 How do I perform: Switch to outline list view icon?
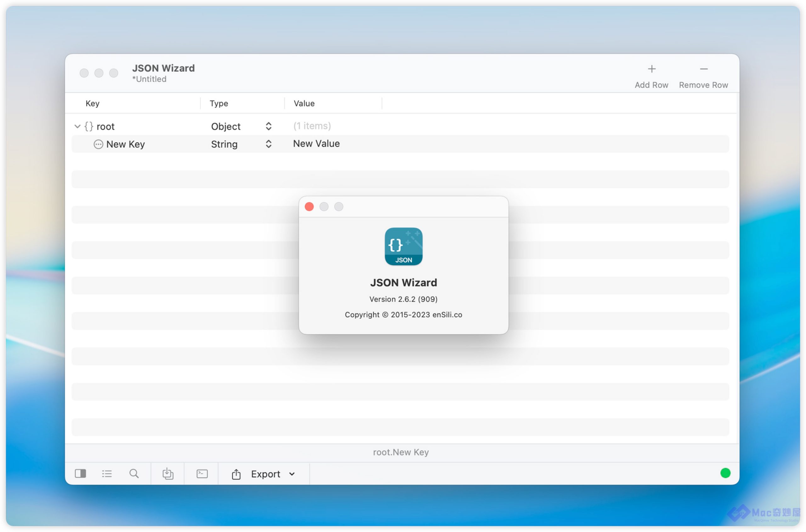click(x=107, y=473)
